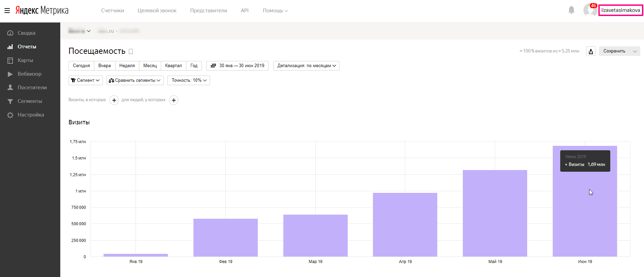The width and height of the screenshot is (644, 277).
Task: Go to Счетчики tab
Action: tap(113, 11)
